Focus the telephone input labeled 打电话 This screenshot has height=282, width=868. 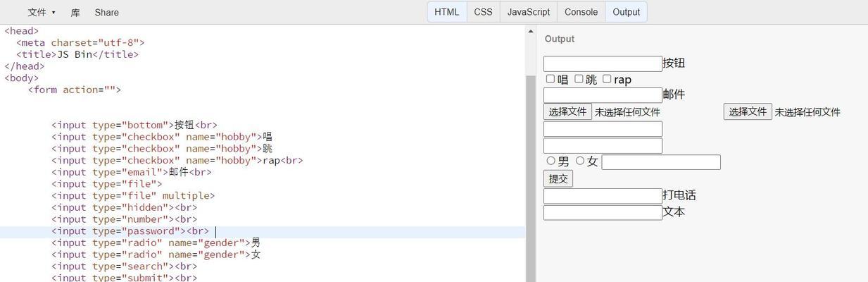tap(603, 196)
